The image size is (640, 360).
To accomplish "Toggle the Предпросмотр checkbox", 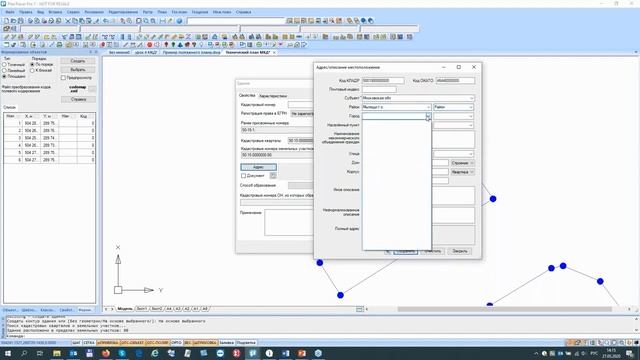I will click(x=63, y=78).
